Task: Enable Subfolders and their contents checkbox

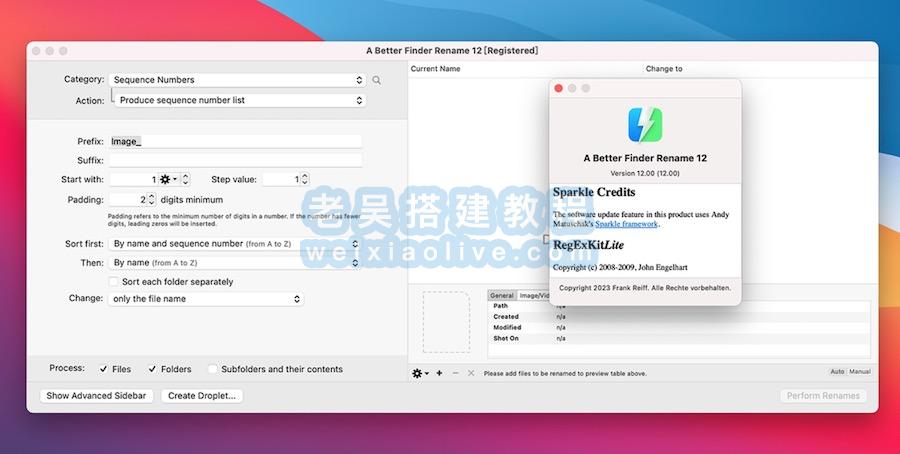Action: point(212,369)
